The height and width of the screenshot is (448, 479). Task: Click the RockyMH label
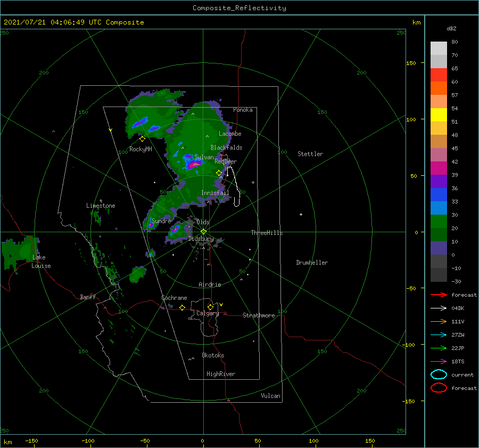141,149
